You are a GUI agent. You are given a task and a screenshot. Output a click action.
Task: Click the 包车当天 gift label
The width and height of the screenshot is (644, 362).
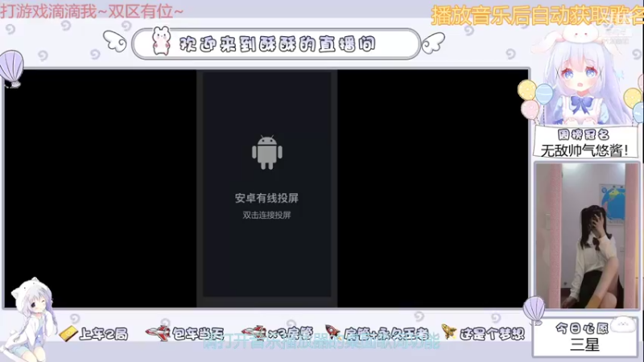tap(198, 334)
